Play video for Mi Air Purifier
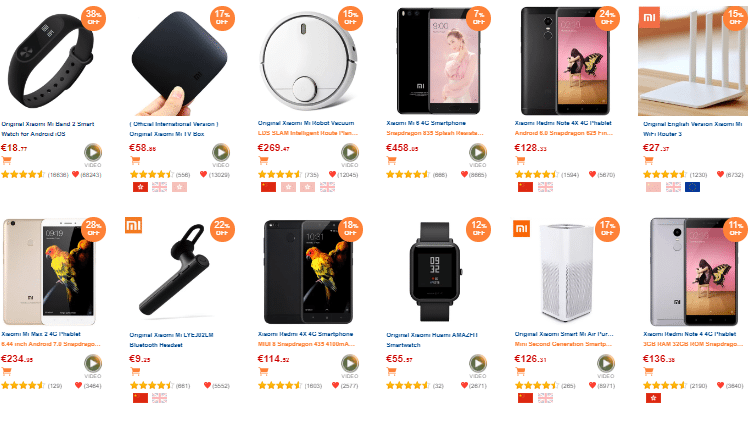The image size is (750, 421). [x=606, y=364]
